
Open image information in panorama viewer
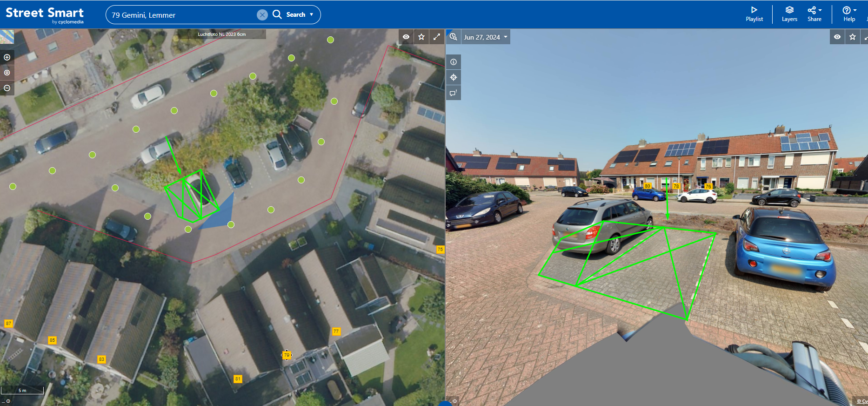(454, 62)
